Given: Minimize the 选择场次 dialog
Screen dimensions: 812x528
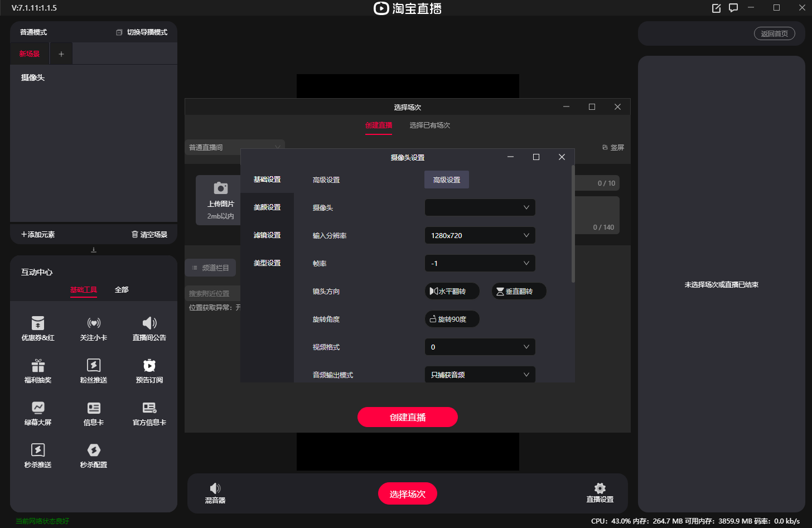Looking at the screenshot, I should (566, 107).
